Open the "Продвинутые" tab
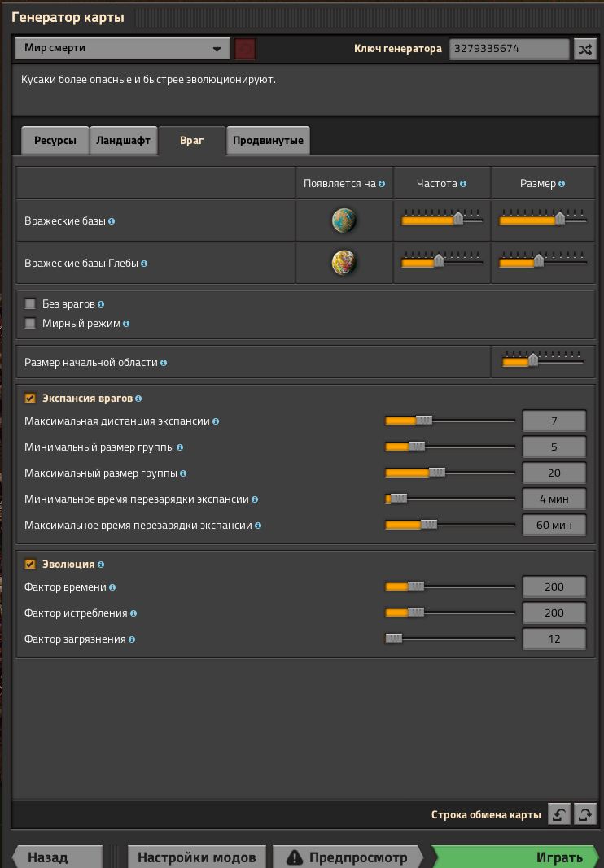Image resolution: width=604 pixels, height=868 pixels. point(268,141)
